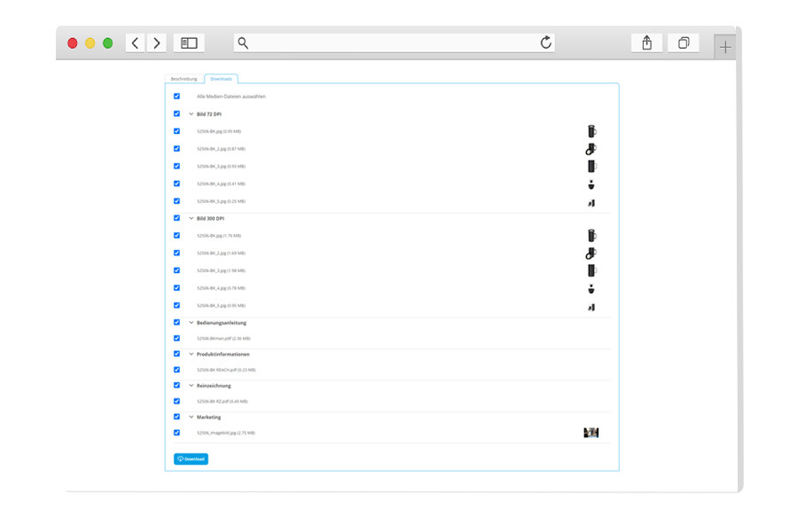Viewport: 798px width, 532px height.
Task: Deselect the 52506-BKman.pdf file checkbox
Action: pyautogui.click(x=176, y=338)
